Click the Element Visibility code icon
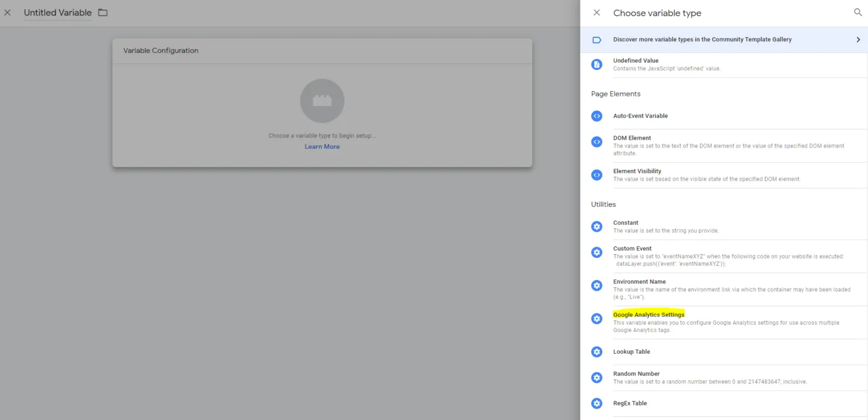This screenshot has height=420, width=868. coord(597,175)
